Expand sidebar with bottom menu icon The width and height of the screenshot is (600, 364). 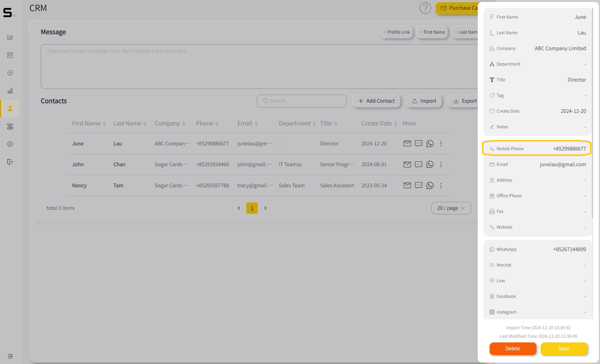pyautogui.click(x=10, y=356)
